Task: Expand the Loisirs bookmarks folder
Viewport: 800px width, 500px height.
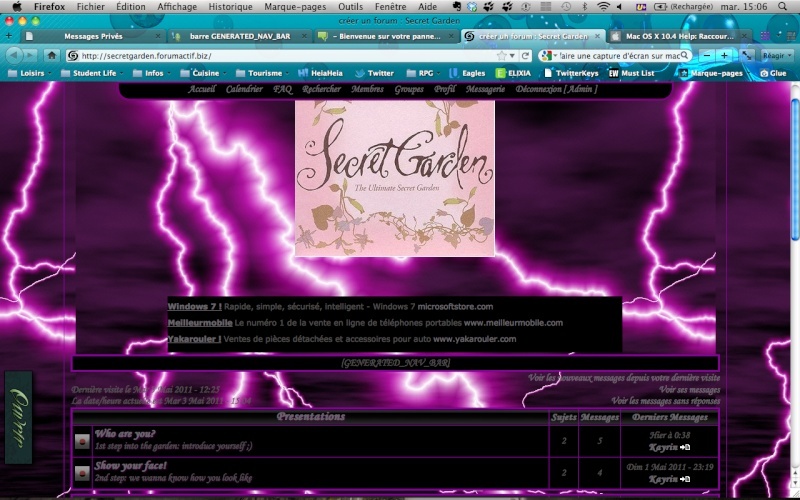Action: [30, 73]
